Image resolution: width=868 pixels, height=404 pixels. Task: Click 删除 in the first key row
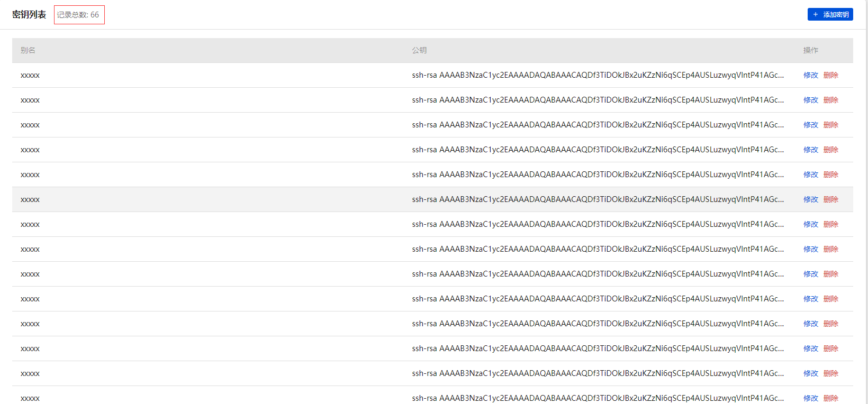830,75
